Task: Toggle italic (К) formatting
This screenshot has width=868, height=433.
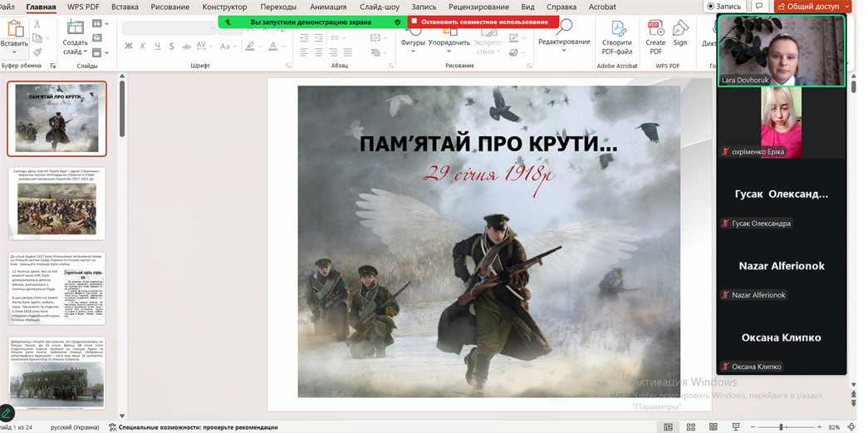Action: tap(143, 47)
